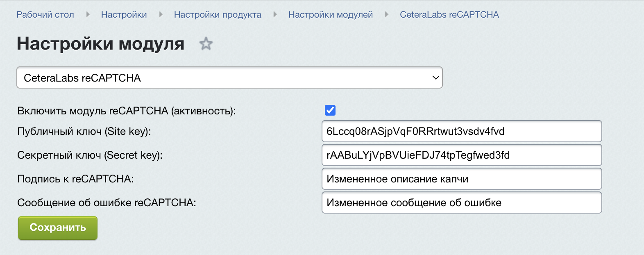Image resolution: width=644 pixels, height=255 pixels.
Task: Click the Включить модуль reCAPTCHA label
Action: (126, 111)
